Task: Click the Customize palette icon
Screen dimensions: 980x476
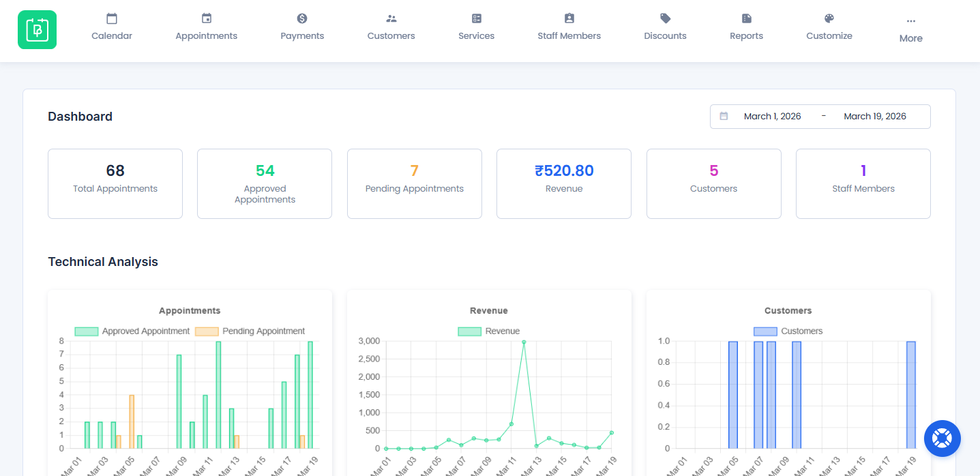Action: (829, 18)
